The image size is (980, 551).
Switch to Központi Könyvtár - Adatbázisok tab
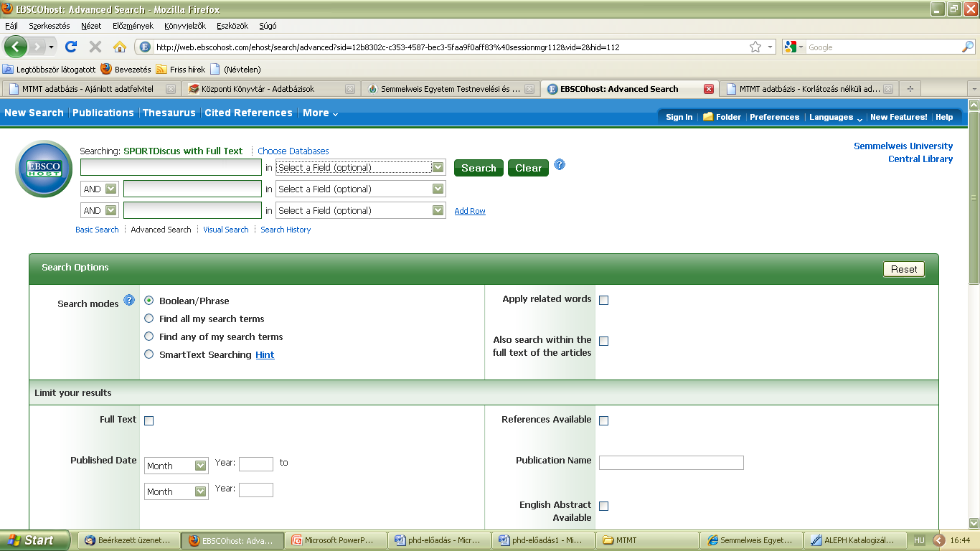click(270, 89)
